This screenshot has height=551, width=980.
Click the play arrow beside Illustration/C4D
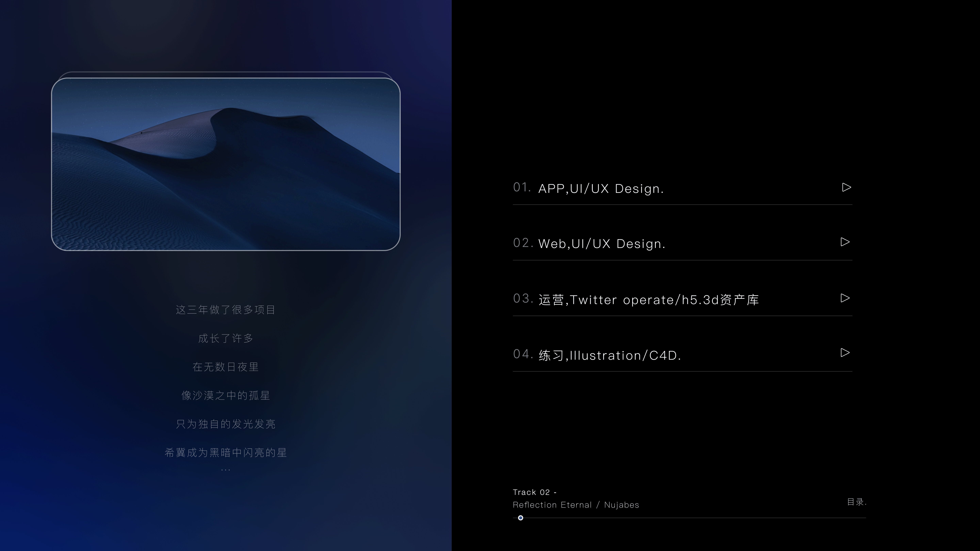(x=845, y=353)
